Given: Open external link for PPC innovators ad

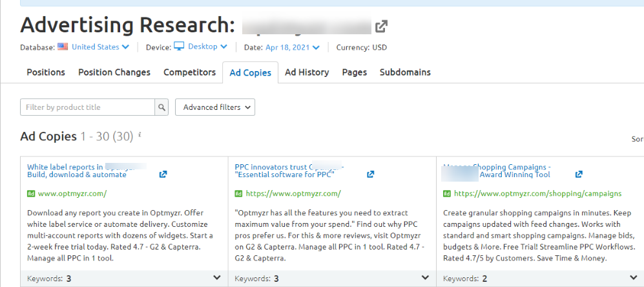Looking at the screenshot, I should click(x=370, y=174).
